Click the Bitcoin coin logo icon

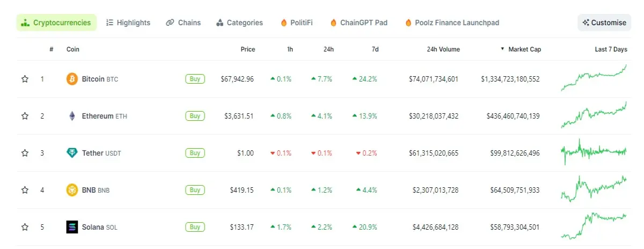pyautogui.click(x=72, y=79)
